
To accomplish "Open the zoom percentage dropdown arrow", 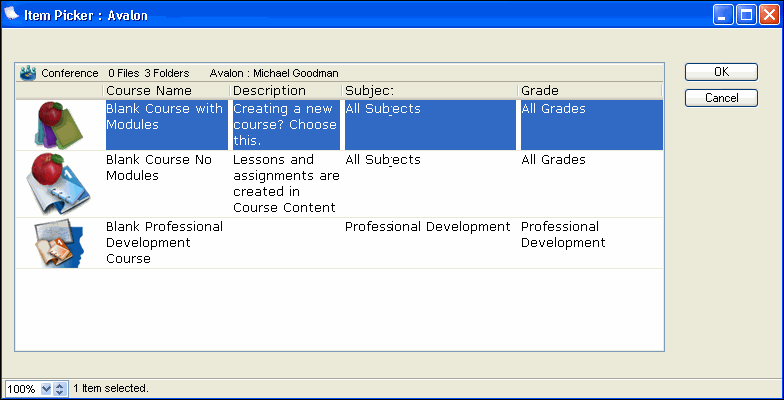I will tap(46, 388).
